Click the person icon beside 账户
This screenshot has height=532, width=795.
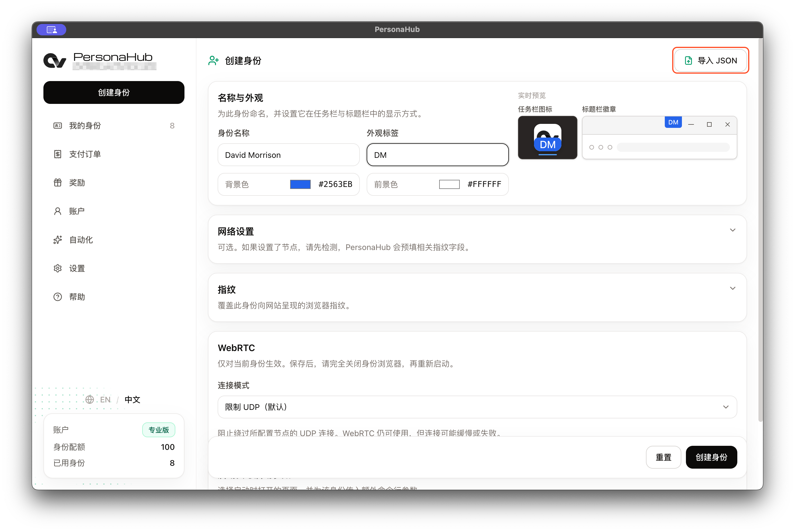tap(58, 211)
